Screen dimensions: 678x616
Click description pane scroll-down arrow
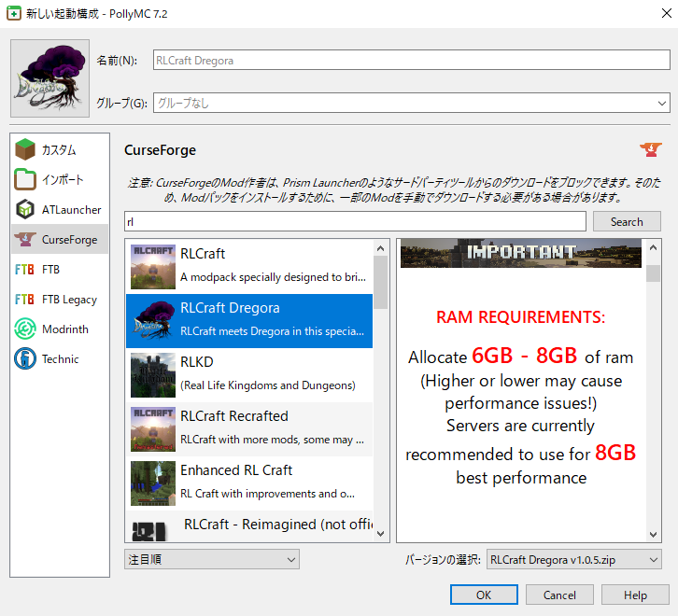point(653,535)
